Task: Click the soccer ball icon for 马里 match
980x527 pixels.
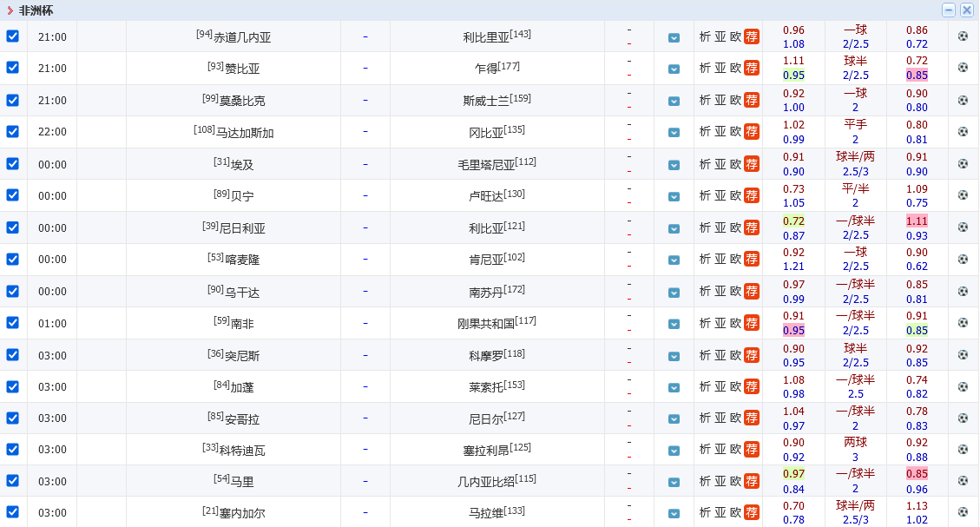Action: click(x=963, y=481)
